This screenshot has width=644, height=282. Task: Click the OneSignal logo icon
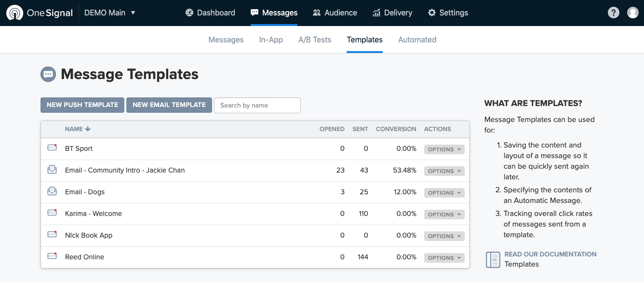point(14,13)
